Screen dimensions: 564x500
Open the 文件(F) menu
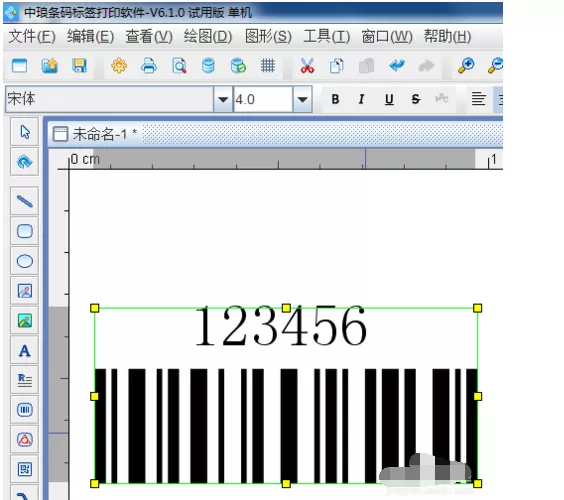(32, 36)
